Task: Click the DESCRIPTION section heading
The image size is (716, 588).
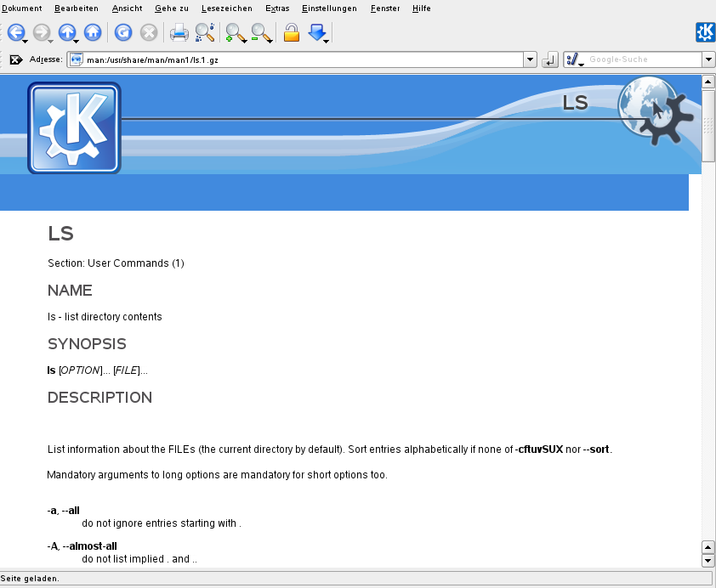Action: pyautogui.click(x=99, y=398)
